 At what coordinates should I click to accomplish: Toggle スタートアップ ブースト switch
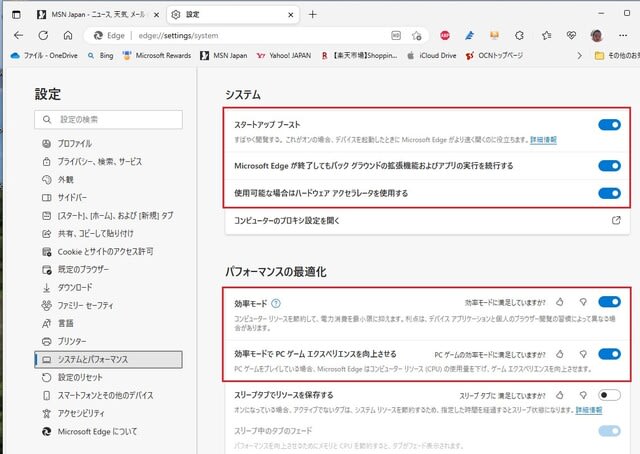pos(609,125)
